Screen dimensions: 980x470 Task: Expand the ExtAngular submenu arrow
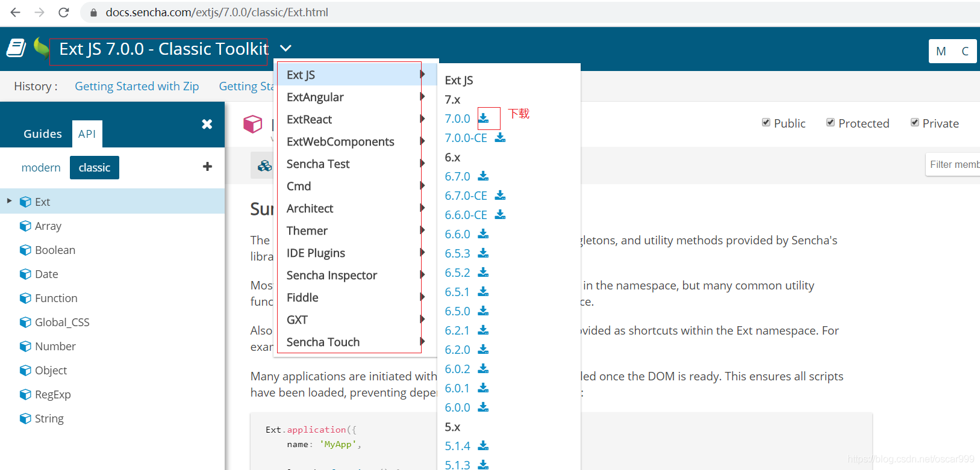click(x=423, y=96)
